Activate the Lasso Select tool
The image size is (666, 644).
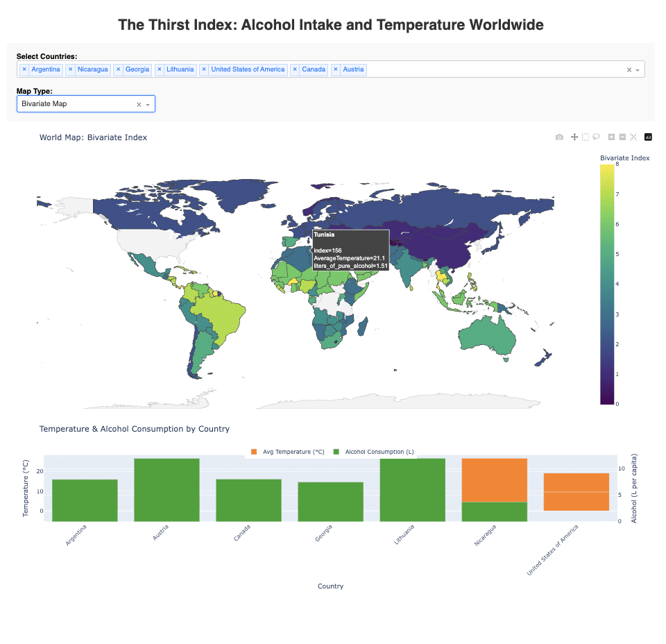pos(596,137)
